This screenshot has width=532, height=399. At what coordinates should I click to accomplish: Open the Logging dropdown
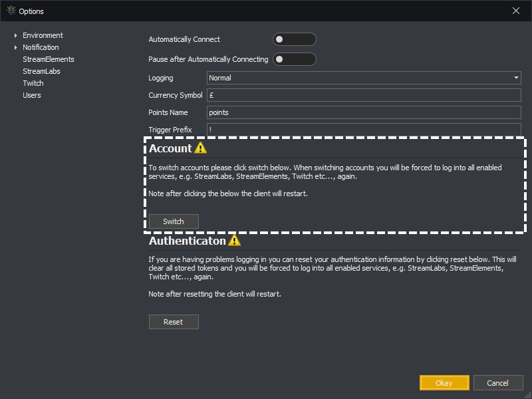[x=364, y=78]
